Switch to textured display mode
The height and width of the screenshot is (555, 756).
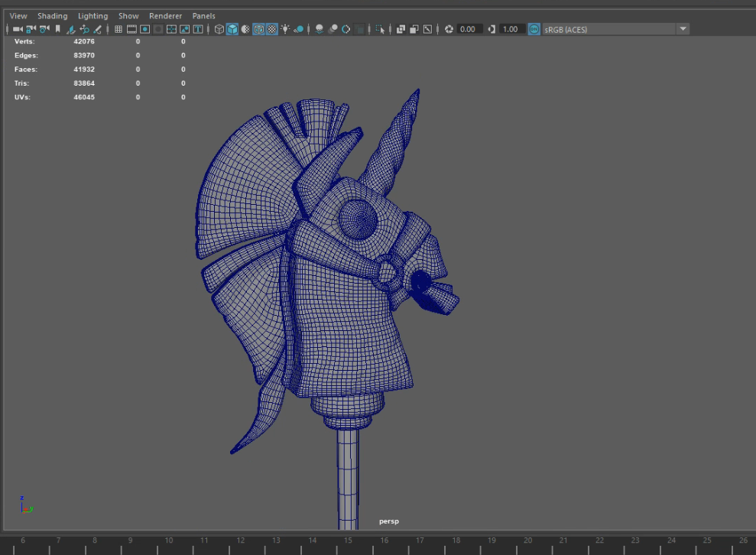click(x=271, y=29)
